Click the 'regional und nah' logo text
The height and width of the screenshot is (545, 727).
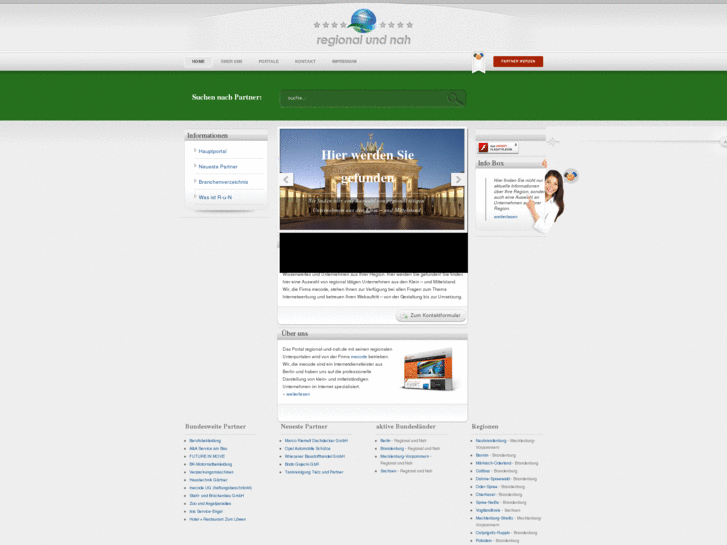[x=364, y=40]
